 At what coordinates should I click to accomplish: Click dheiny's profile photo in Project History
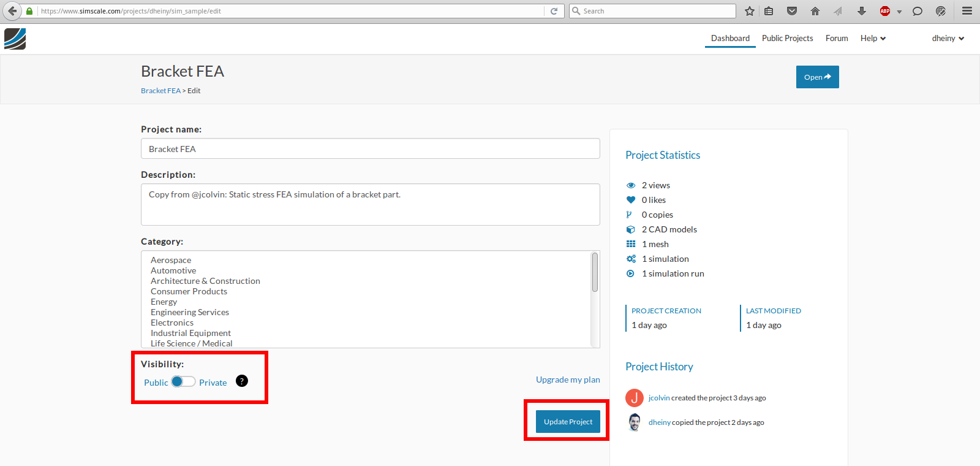[x=635, y=422]
